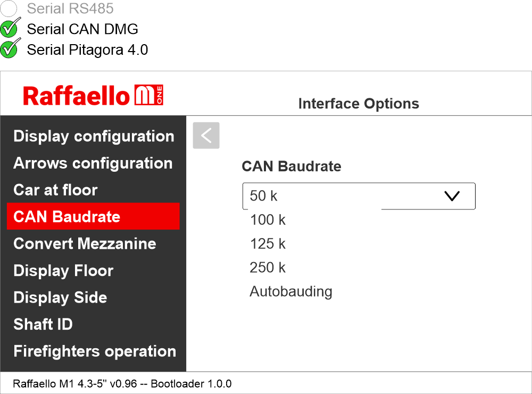Viewport: 532px width, 394px height.
Task: Open Firefighters operation settings
Action: coord(95,351)
